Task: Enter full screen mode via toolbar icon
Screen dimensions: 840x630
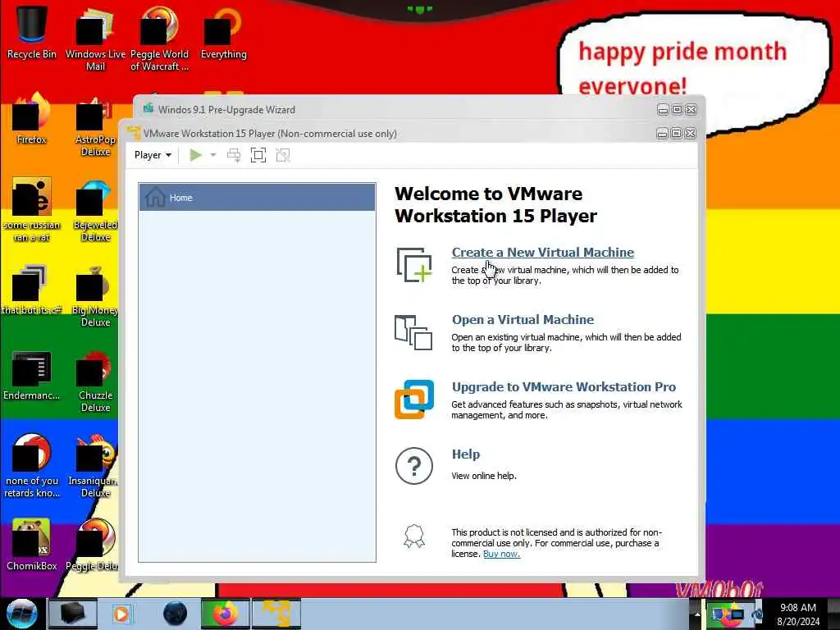Action: pyautogui.click(x=258, y=155)
